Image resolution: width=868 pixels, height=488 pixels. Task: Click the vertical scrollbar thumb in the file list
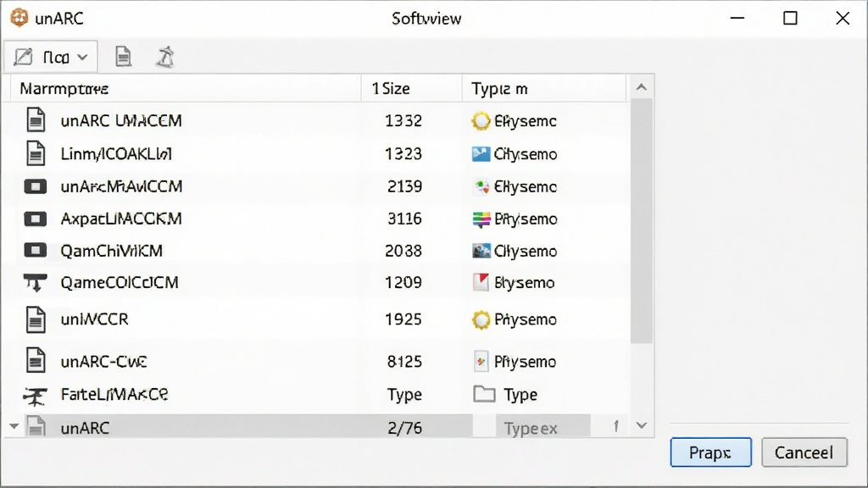click(x=642, y=221)
